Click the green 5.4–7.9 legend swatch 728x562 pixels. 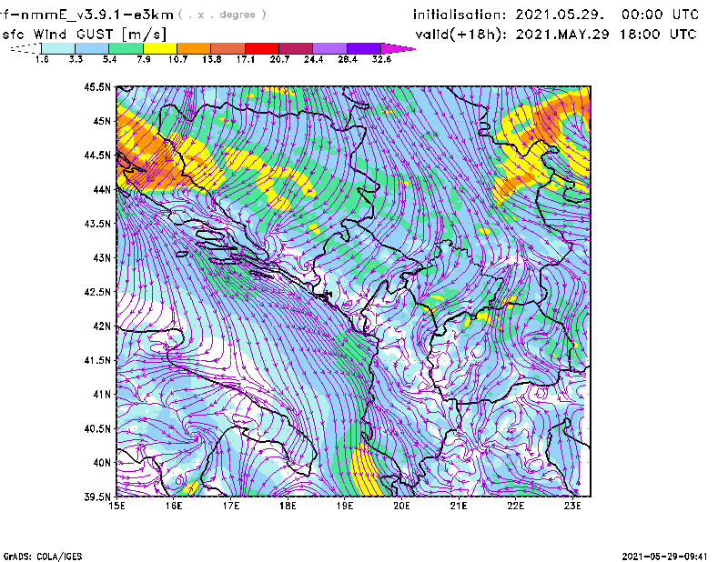(126, 48)
